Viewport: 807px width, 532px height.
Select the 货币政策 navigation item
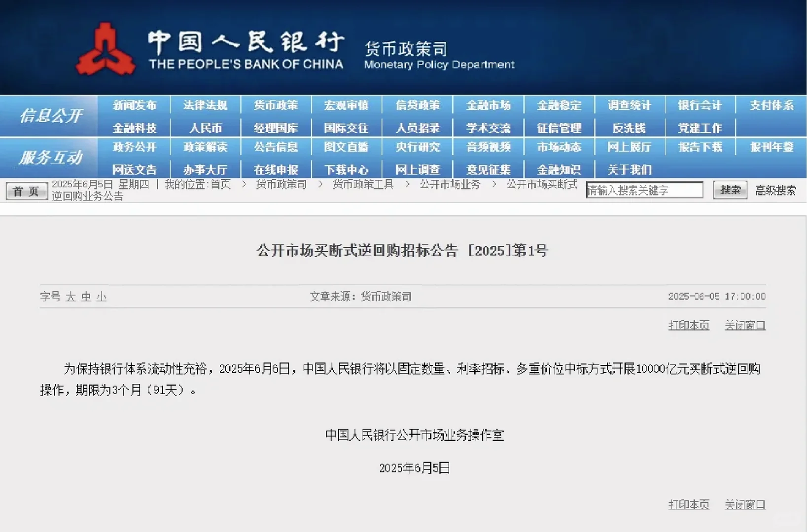(x=276, y=105)
